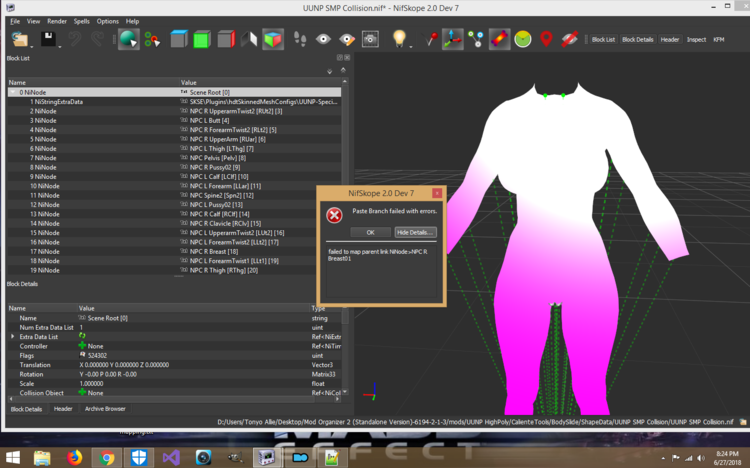Select the Block Details bottom tab
Image resolution: width=750 pixels, height=468 pixels.
[26, 409]
